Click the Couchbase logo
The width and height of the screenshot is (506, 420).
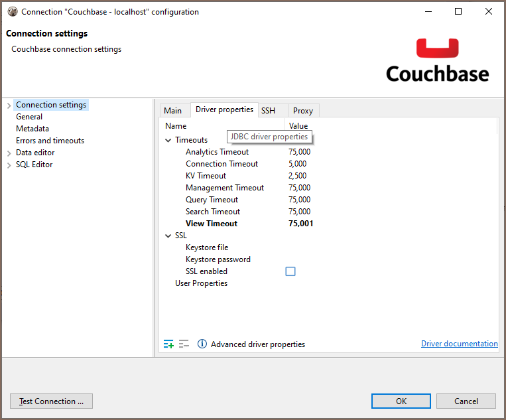click(x=437, y=60)
